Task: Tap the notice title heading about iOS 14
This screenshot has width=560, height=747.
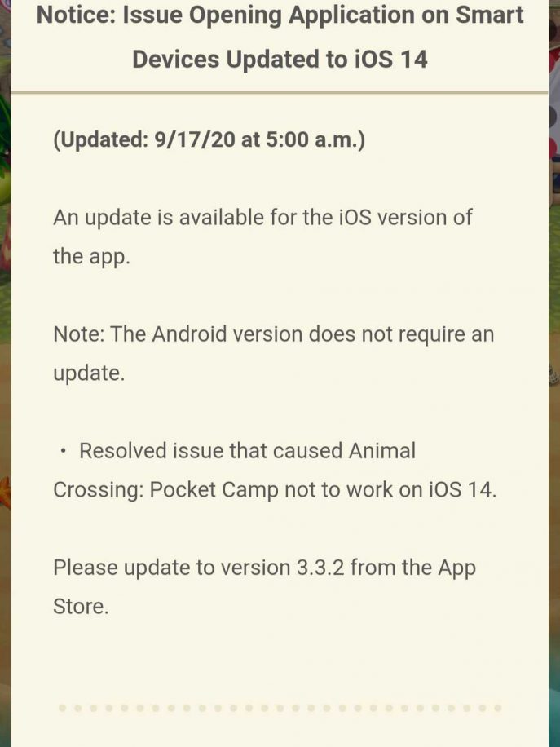Action: point(280,38)
